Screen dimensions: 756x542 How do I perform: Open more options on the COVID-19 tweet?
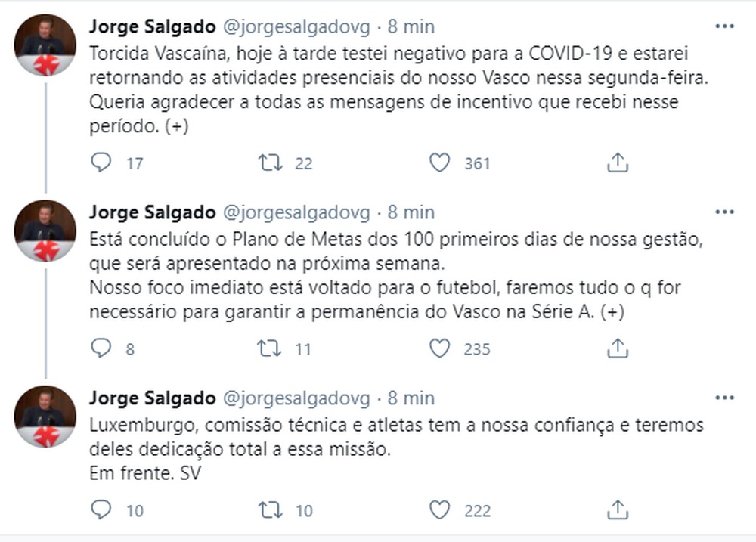(x=724, y=26)
